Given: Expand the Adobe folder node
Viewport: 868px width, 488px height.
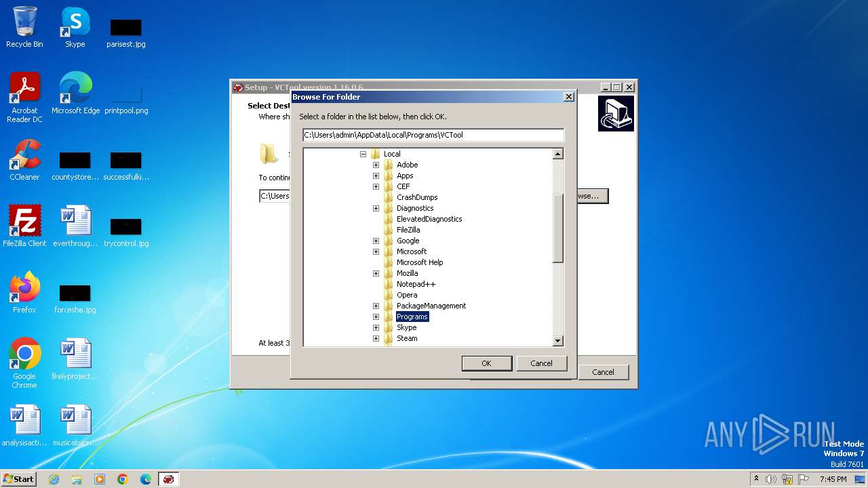Looking at the screenshot, I should [376, 165].
